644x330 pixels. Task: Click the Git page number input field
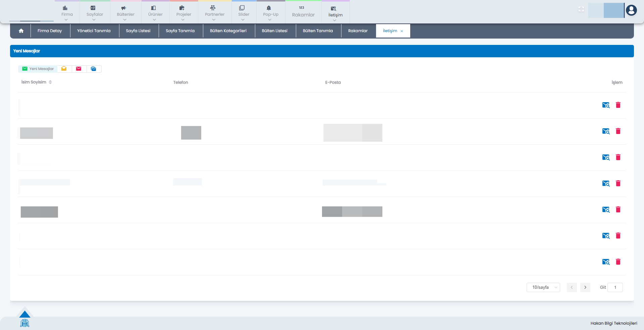pos(615,287)
